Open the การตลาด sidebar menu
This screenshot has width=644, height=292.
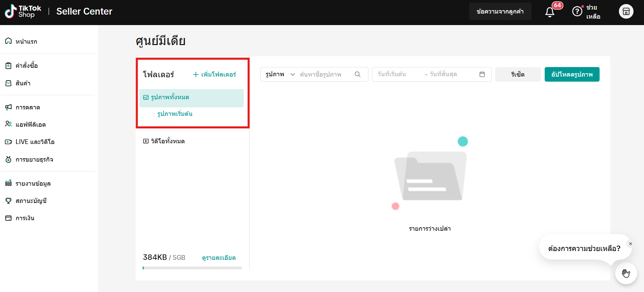pos(28,107)
